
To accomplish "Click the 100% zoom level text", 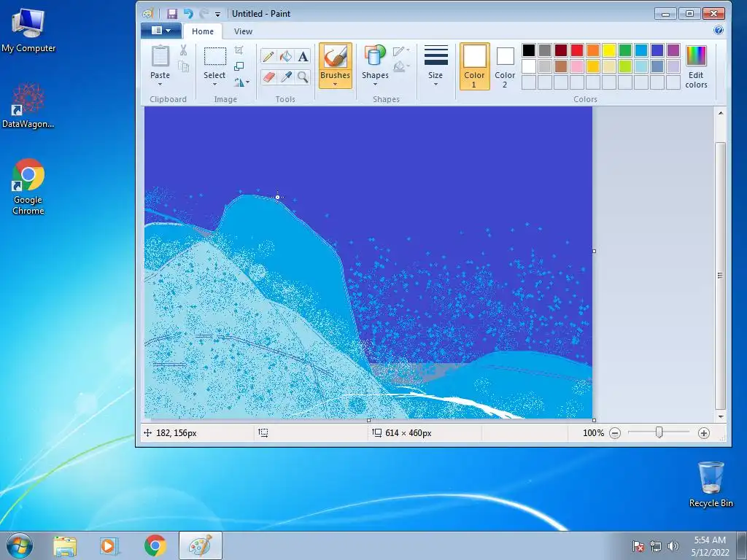I will 593,433.
